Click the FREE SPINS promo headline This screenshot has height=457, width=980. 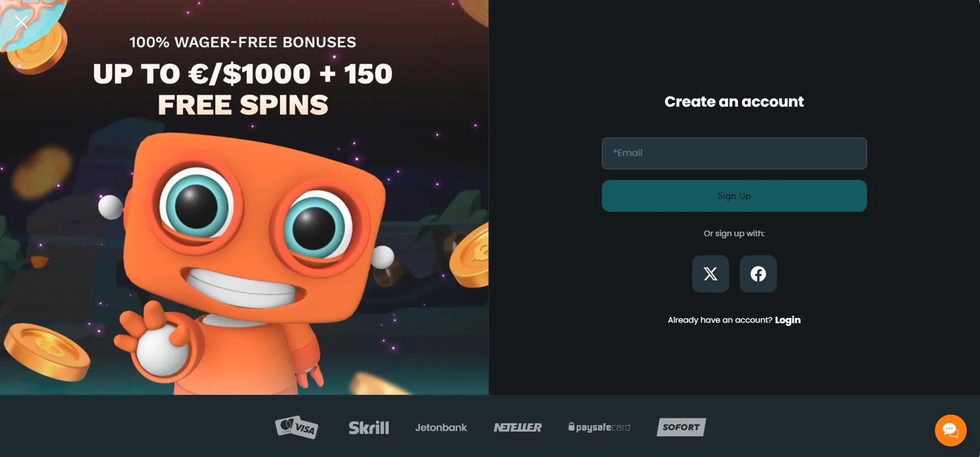pos(243,105)
